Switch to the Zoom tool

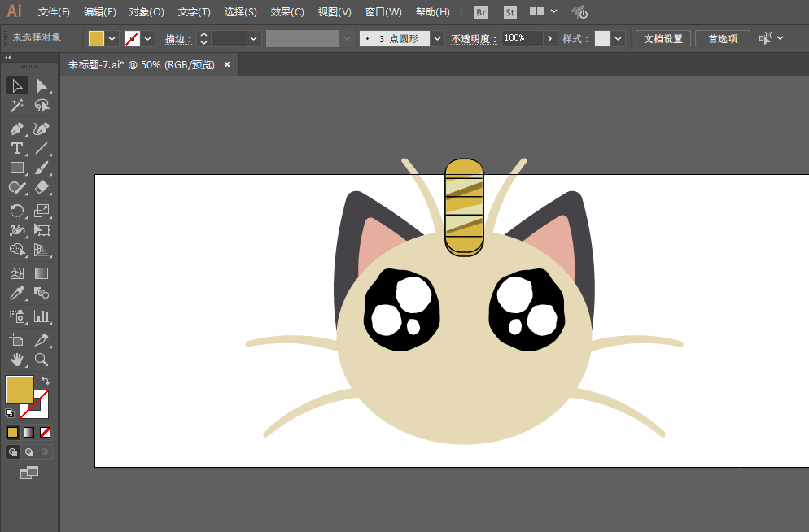(42, 360)
